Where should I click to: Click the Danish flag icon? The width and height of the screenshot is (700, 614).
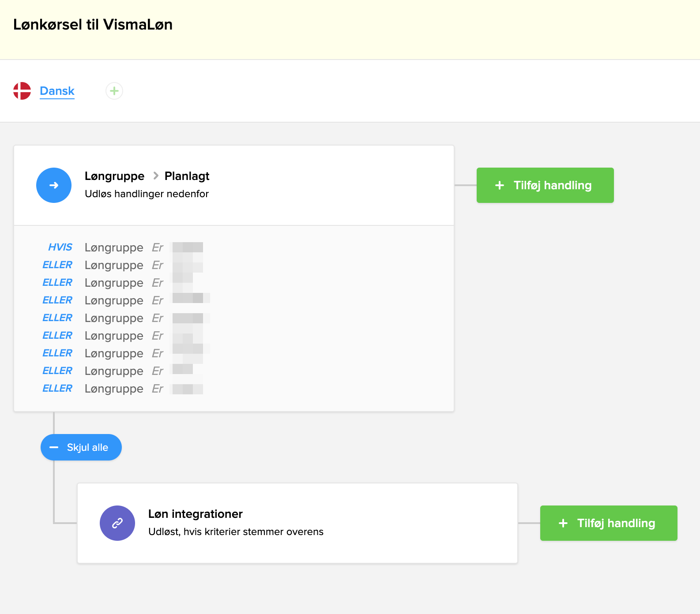click(x=22, y=91)
